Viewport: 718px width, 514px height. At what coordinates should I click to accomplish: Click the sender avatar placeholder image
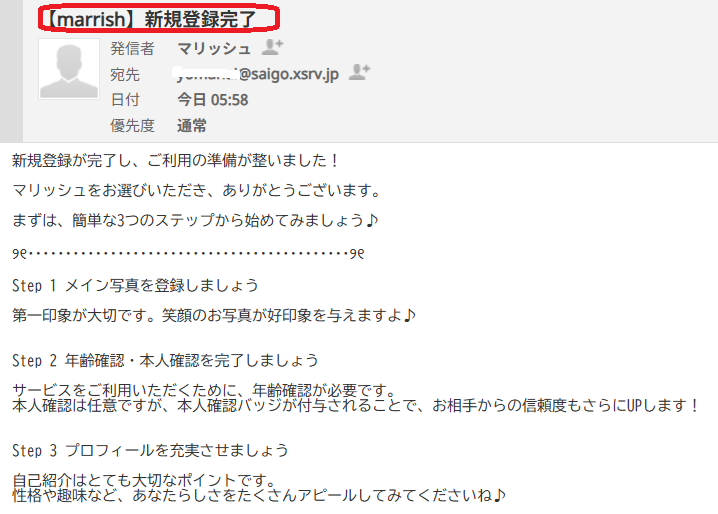[x=69, y=69]
